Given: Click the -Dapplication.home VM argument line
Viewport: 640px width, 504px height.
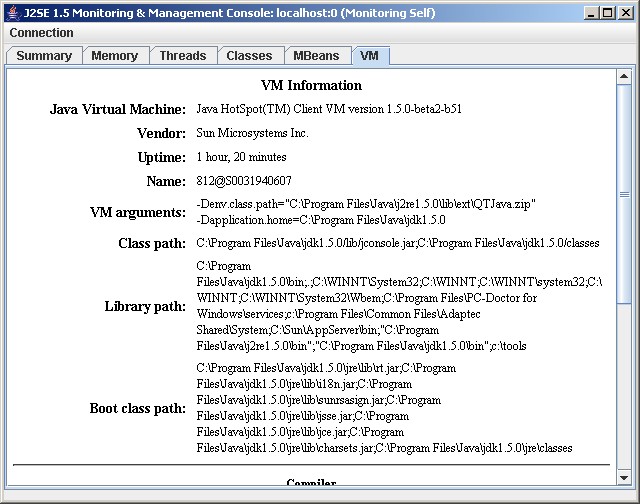Looking at the screenshot, I should [x=321, y=219].
